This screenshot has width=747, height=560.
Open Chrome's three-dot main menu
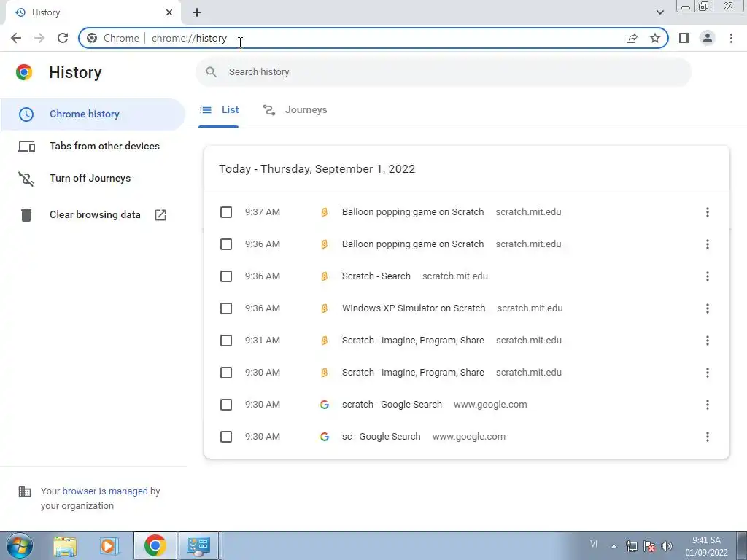tap(731, 38)
